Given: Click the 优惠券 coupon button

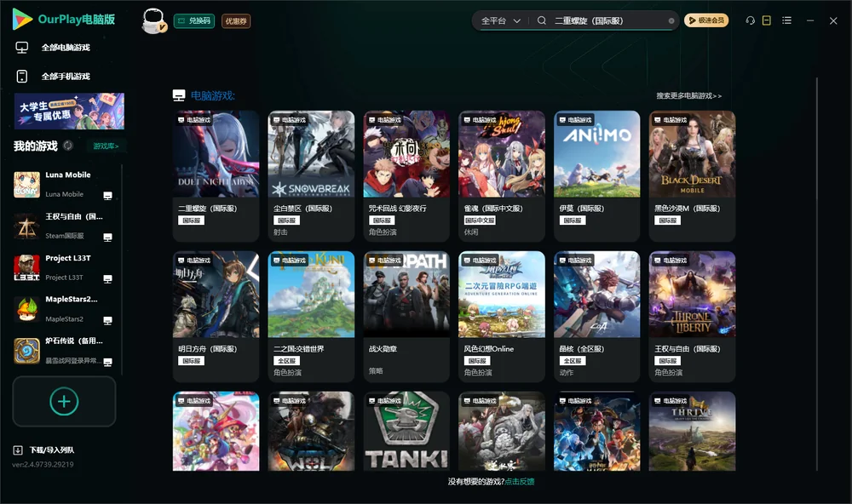Looking at the screenshot, I should tap(236, 20).
